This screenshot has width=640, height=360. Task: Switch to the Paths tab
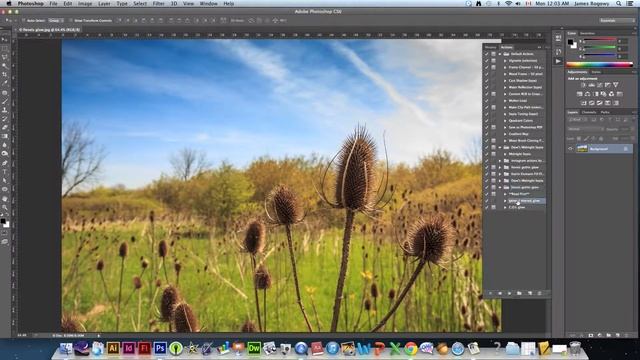coord(605,112)
